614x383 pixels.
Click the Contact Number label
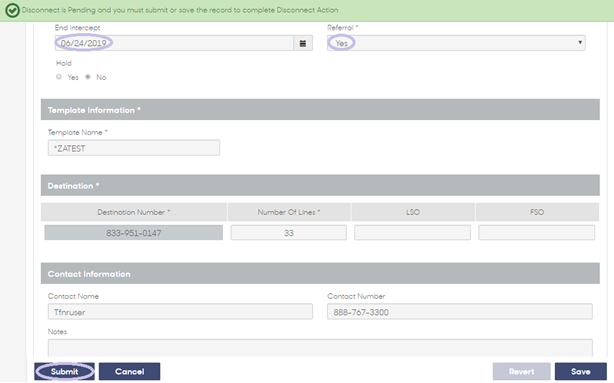tap(356, 296)
